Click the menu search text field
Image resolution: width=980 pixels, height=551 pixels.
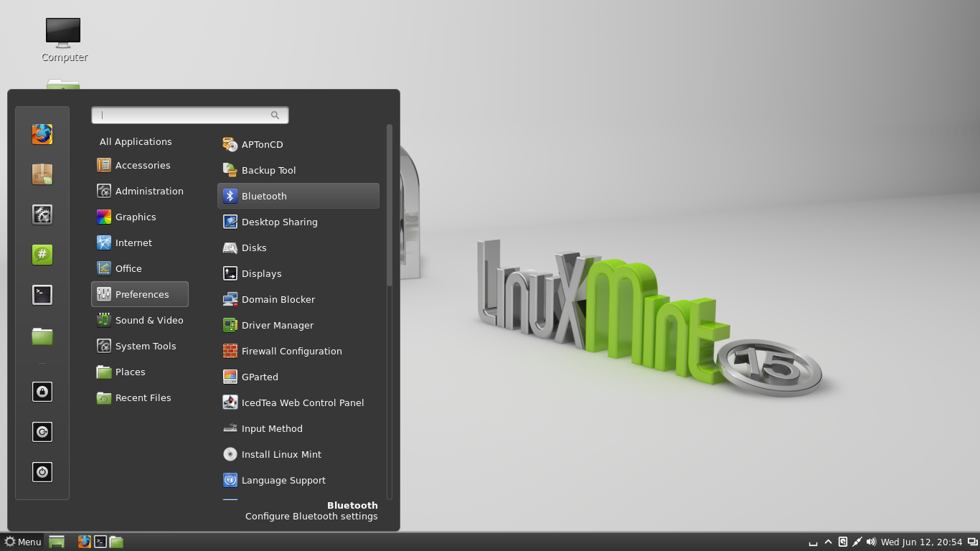tap(190, 115)
